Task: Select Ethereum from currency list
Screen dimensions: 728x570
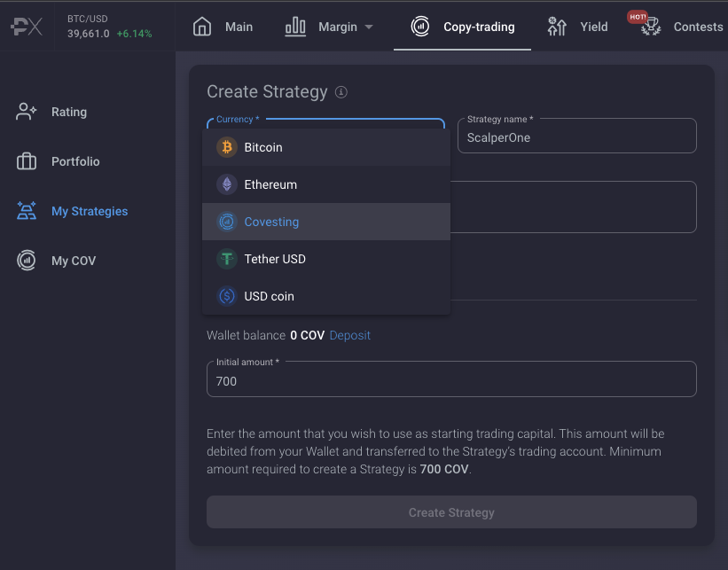Action: point(326,184)
